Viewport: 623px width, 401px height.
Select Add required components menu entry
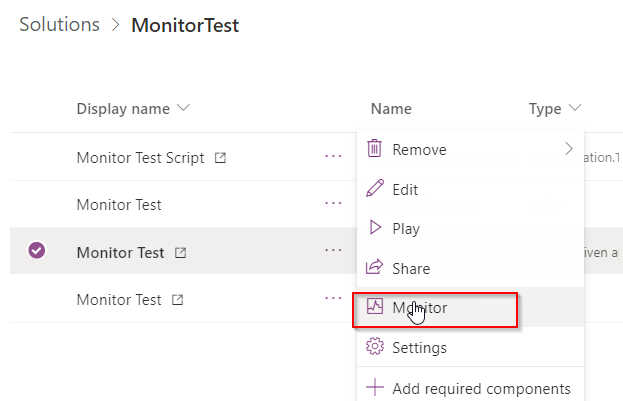point(470,388)
